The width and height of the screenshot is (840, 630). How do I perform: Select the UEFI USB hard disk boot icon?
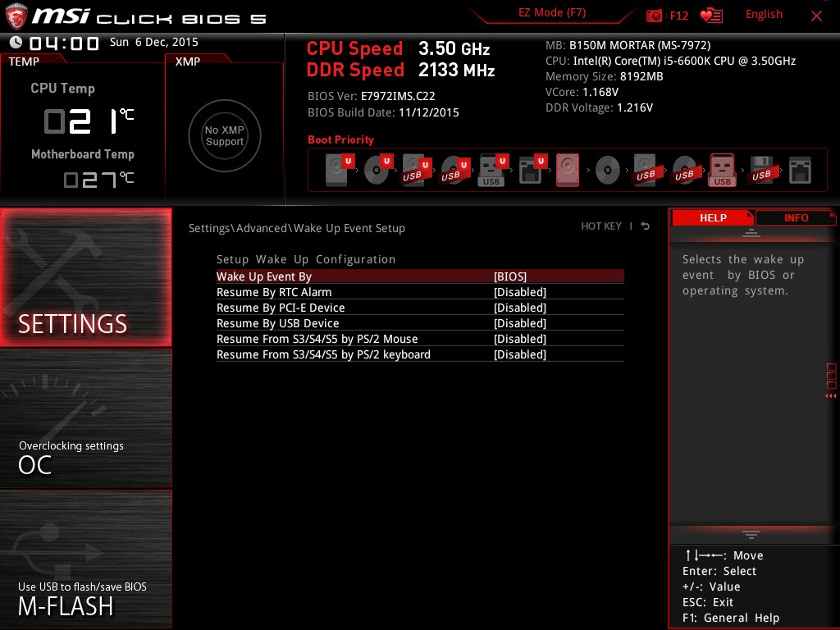(x=417, y=171)
